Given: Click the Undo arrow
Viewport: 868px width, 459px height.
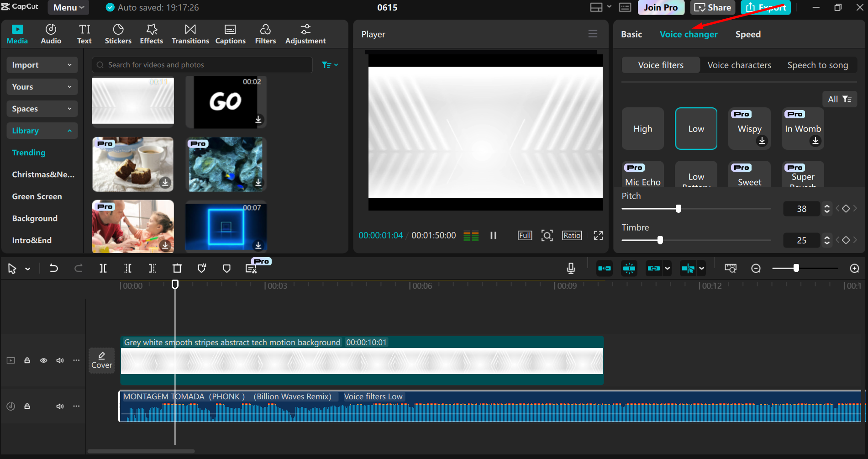Looking at the screenshot, I should [54, 269].
